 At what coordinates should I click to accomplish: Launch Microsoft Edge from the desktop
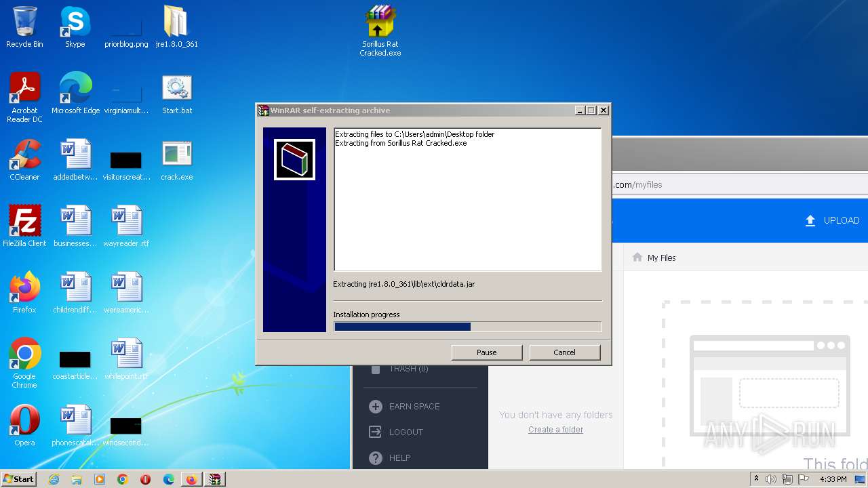(75, 94)
